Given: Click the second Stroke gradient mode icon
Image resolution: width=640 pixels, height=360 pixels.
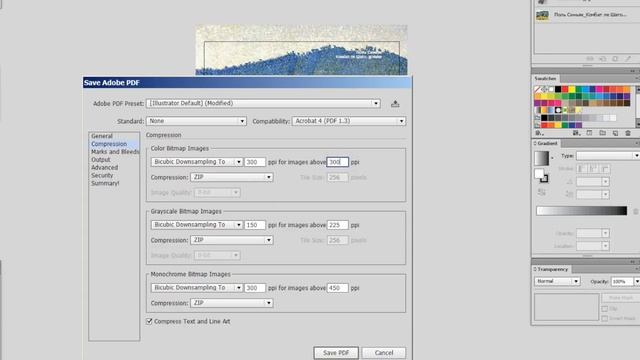Looking at the screenshot, I should [x=593, y=169].
